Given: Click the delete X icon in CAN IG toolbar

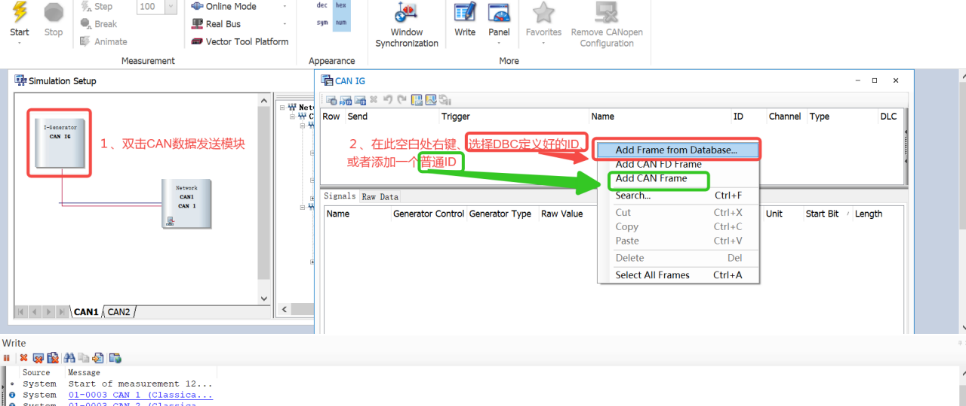Looking at the screenshot, I should [x=373, y=100].
